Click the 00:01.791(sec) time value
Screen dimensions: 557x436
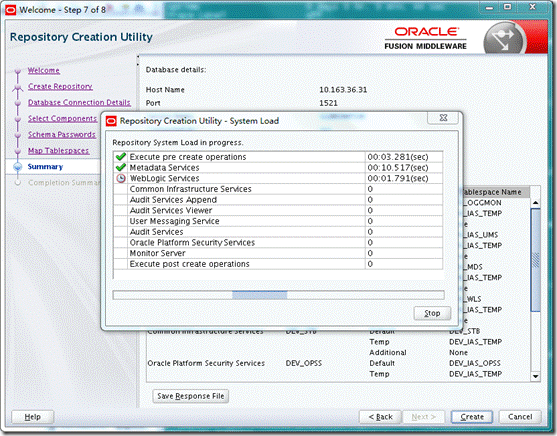[398, 178]
